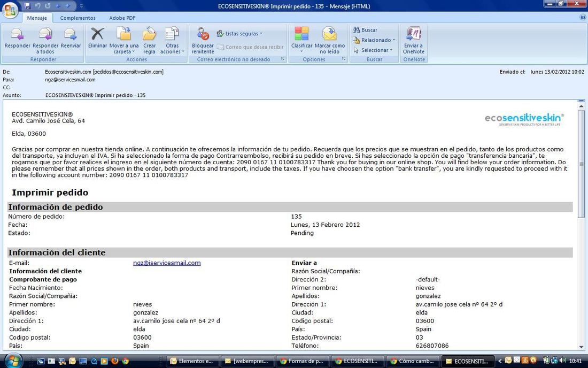Open Mover a una carpeta dropdown
Screen dimensions: 588x368
(x=124, y=41)
